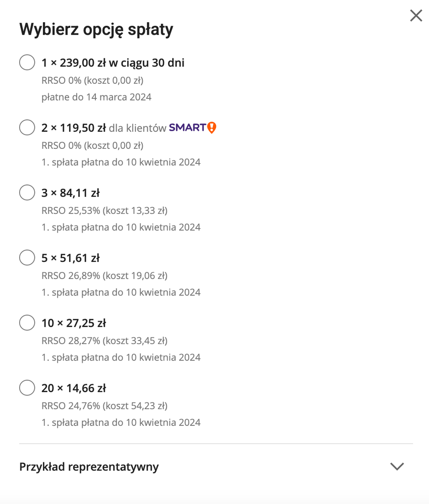The width and height of the screenshot is (429, 504).
Task: Click the "10 × 27,25 zł" label text
Action: coord(74,323)
